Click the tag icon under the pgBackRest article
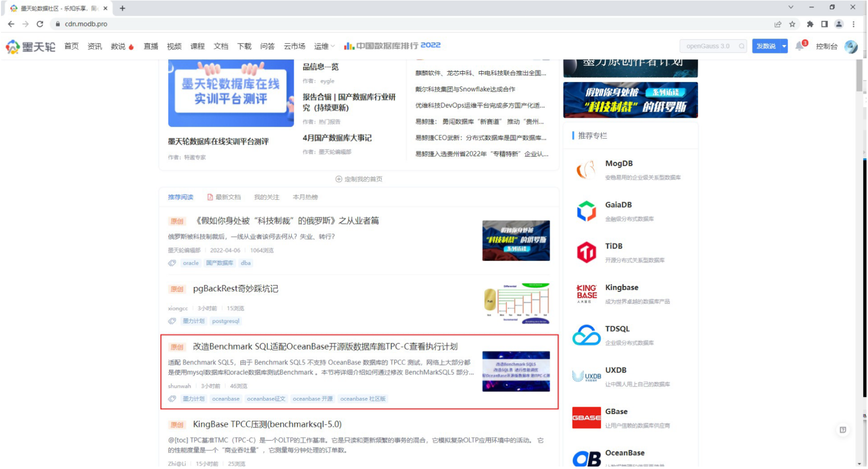Viewport: 868px width, 469px height. point(172,321)
